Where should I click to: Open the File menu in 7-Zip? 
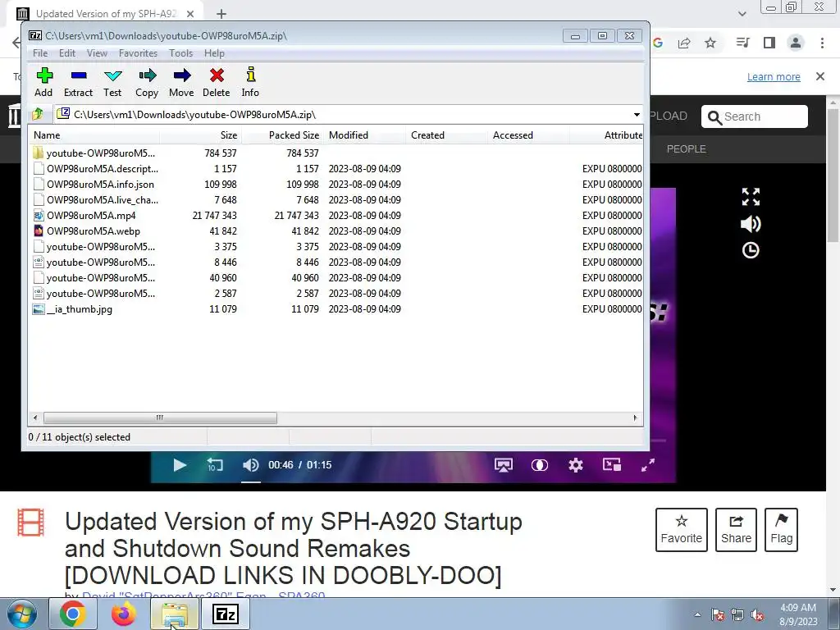(x=40, y=53)
